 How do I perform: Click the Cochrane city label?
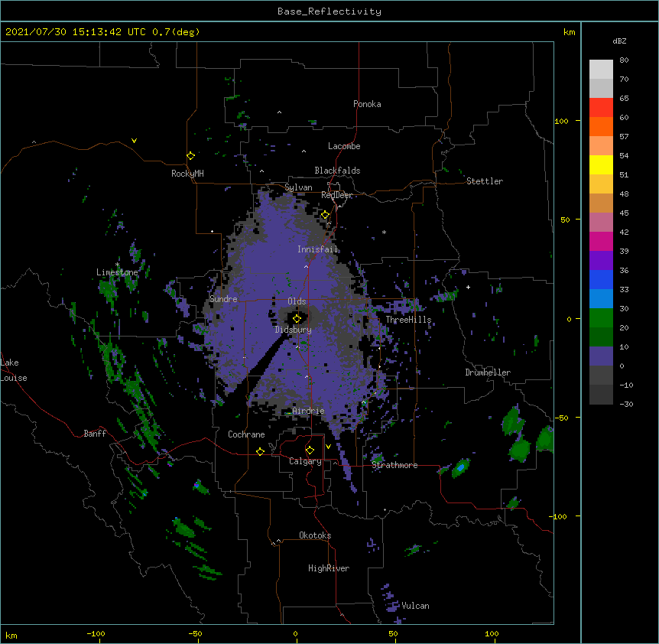[246, 434]
